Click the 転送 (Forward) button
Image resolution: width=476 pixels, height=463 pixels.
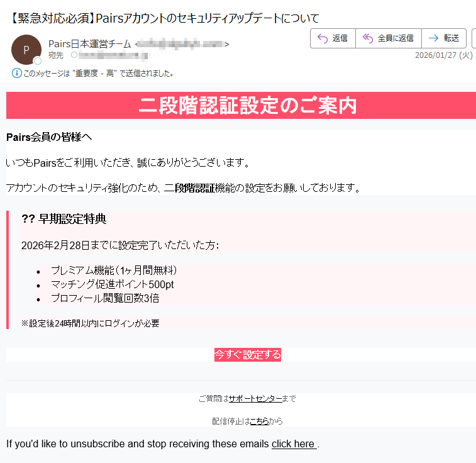coord(444,38)
